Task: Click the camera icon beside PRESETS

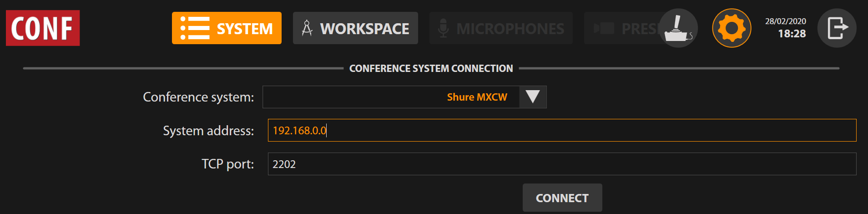Action: click(604, 28)
